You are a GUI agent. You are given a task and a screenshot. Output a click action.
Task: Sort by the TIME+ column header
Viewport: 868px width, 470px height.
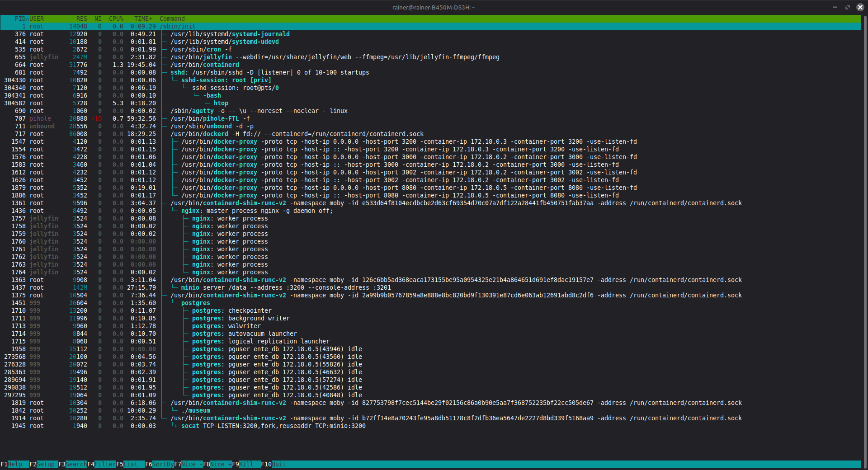pos(143,19)
